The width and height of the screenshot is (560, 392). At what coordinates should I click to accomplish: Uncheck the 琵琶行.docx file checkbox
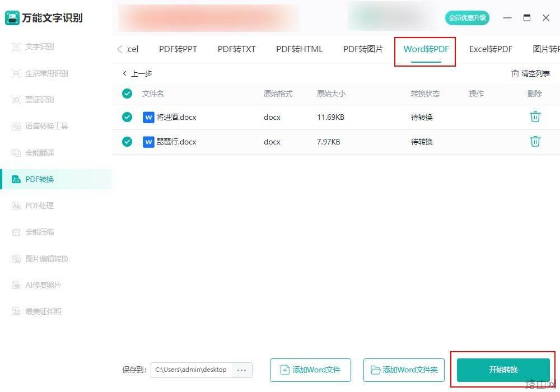coord(127,142)
